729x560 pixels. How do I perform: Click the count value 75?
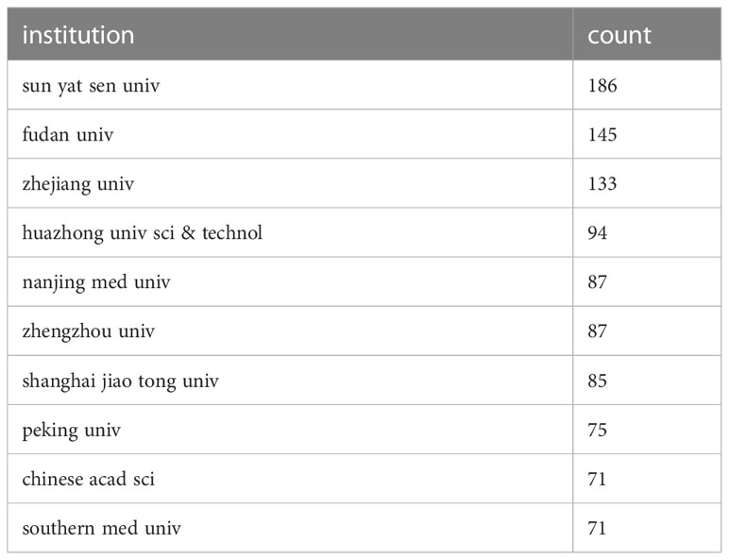coord(597,430)
